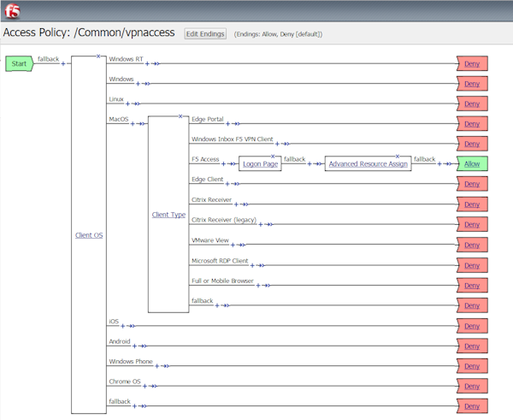The width and height of the screenshot is (513, 420).
Task: Add item after Advanced Resource Assign fallback plus
Action: click(x=439, y=163)
